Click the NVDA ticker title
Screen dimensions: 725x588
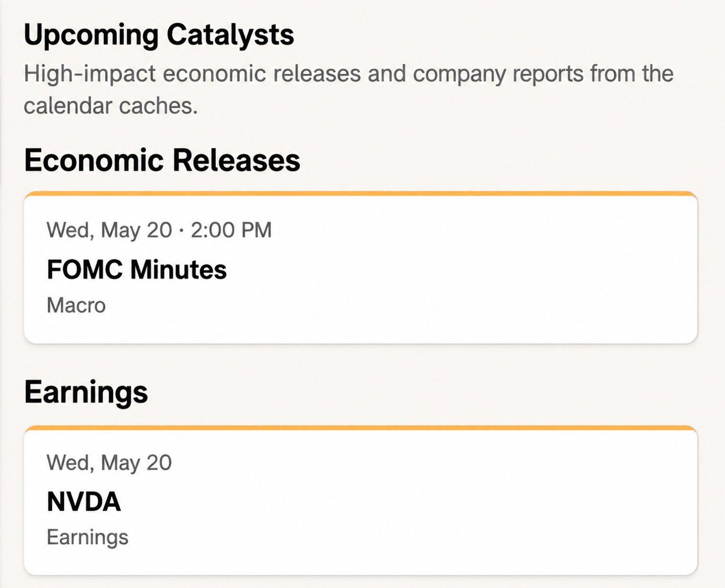click(x=84, y=502)
